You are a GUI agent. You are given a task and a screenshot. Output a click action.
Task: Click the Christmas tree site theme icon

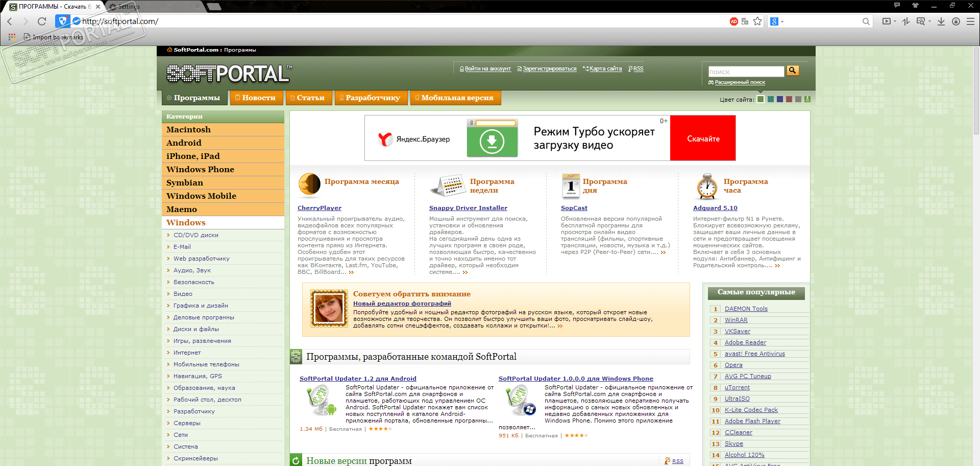click(807, 99)
